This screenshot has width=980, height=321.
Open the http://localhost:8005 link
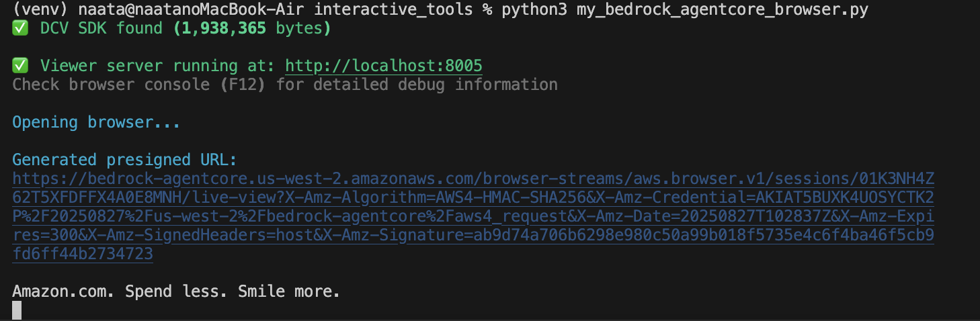(x=384, y=66)
